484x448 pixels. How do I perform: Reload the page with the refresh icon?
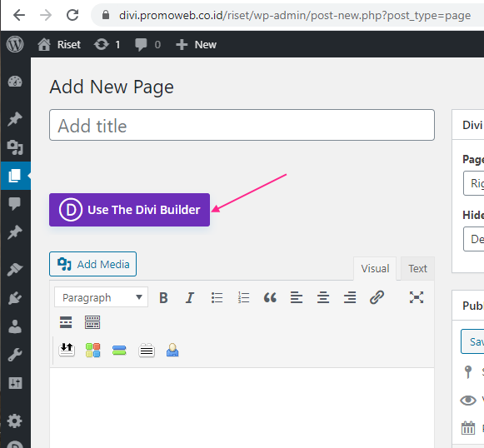coord(72,15)
